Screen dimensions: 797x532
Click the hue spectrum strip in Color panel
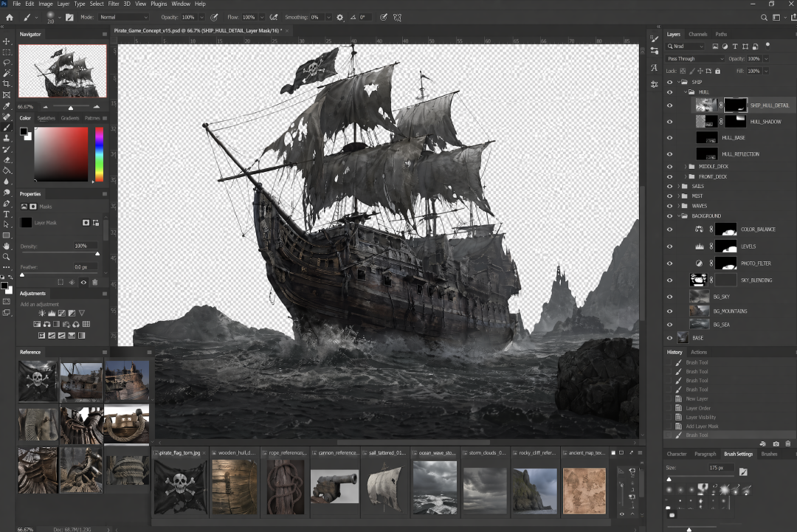click(x=99, y=153)
